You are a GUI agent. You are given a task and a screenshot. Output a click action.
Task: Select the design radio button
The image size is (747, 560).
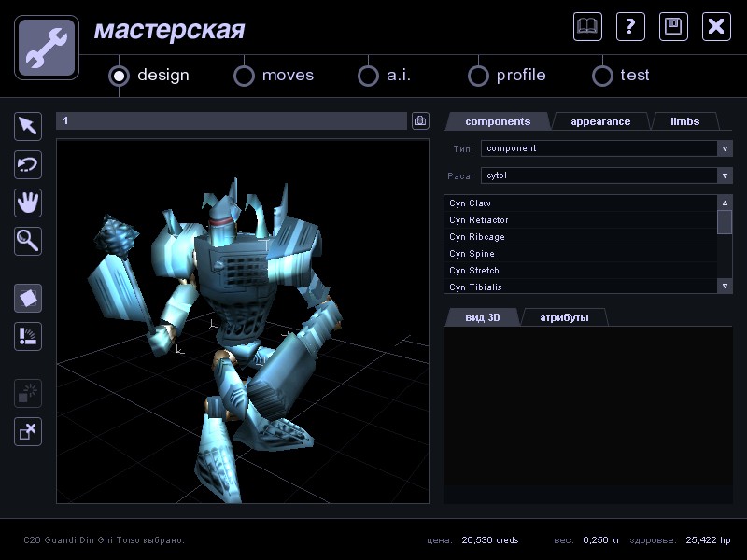pos(119,76)
